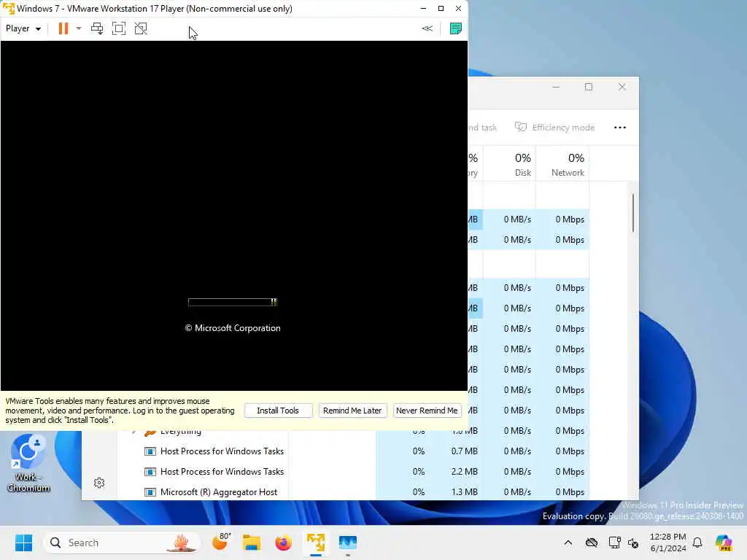
Task: Sort by Network column in Task Manager
Action: pyautogui.click(x=562, y=164)
